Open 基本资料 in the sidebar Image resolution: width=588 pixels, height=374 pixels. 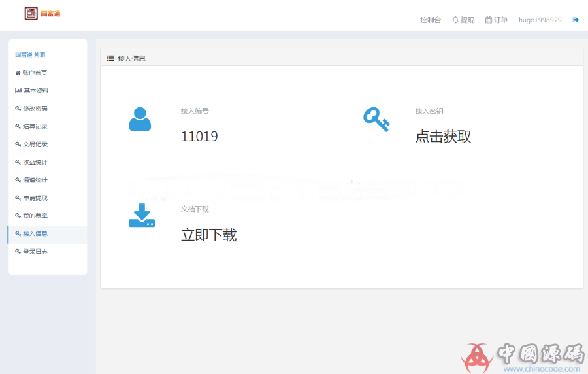[x=31, y=91]
